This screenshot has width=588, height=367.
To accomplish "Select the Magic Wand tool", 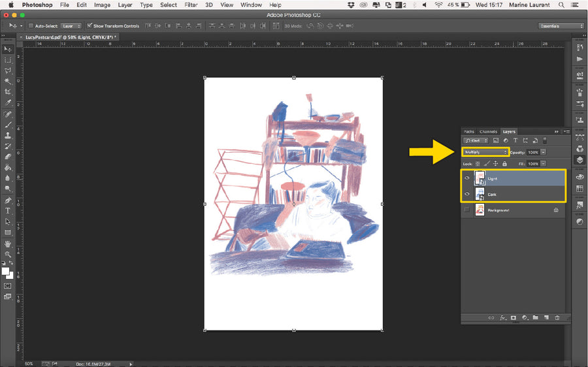I will [x=7, y=81].
